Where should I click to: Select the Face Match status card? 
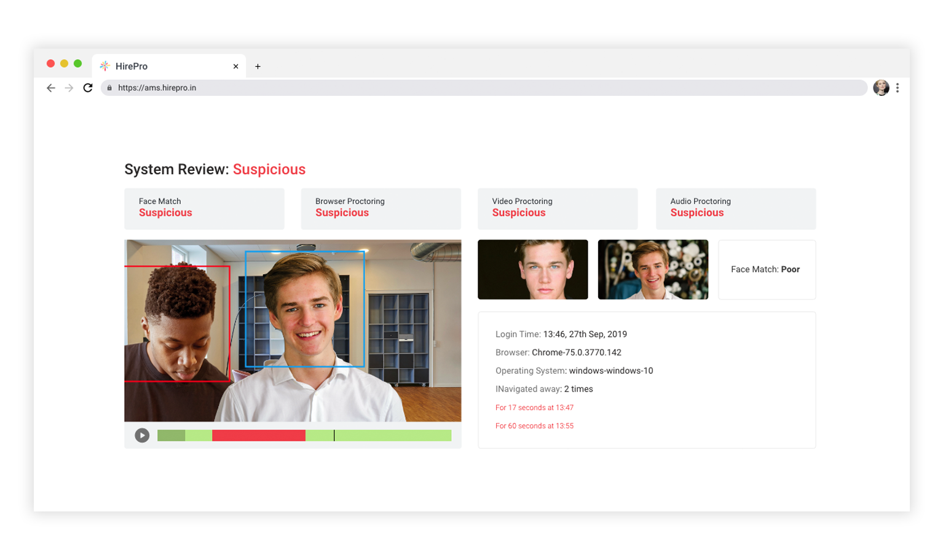[204, 208]
